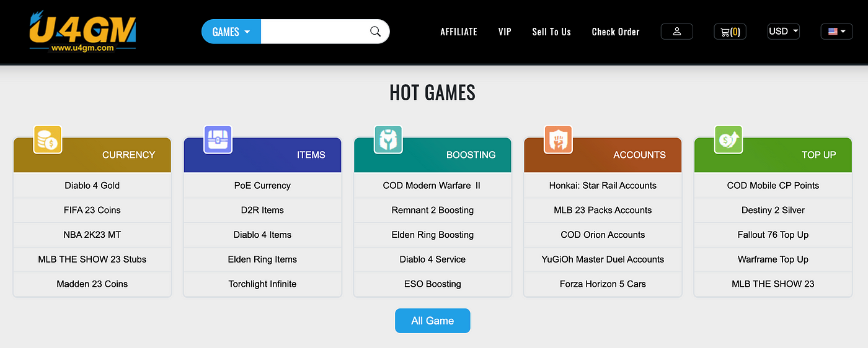This screenshot has height=348, width=868.
Task: Click the Items treasure chest icon
Action: [218, 139]
